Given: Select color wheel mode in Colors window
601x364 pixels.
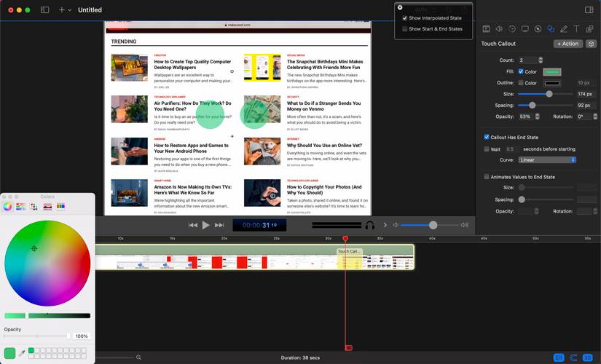Looking at the screenshot, I should [x=7, y=207].
